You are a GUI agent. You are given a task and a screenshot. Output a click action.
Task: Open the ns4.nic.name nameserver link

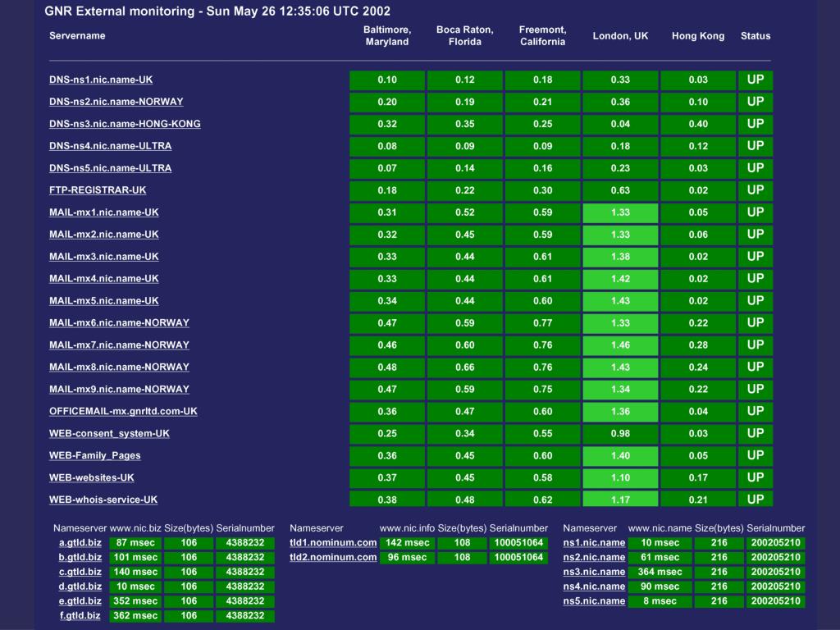[x=594, y=587]
